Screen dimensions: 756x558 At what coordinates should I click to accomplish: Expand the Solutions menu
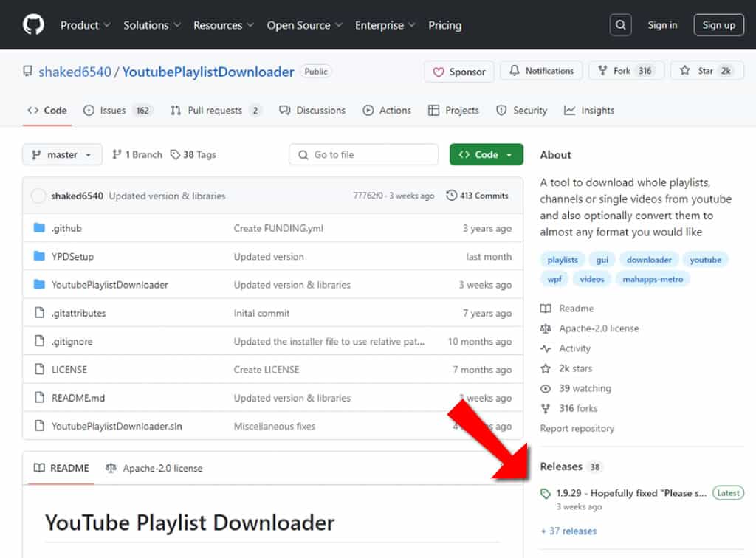[152, 25]
